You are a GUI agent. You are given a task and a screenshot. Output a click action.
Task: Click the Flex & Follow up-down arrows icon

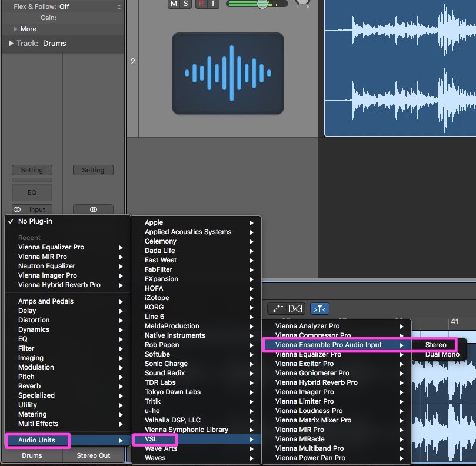click(x=119, y=6)
